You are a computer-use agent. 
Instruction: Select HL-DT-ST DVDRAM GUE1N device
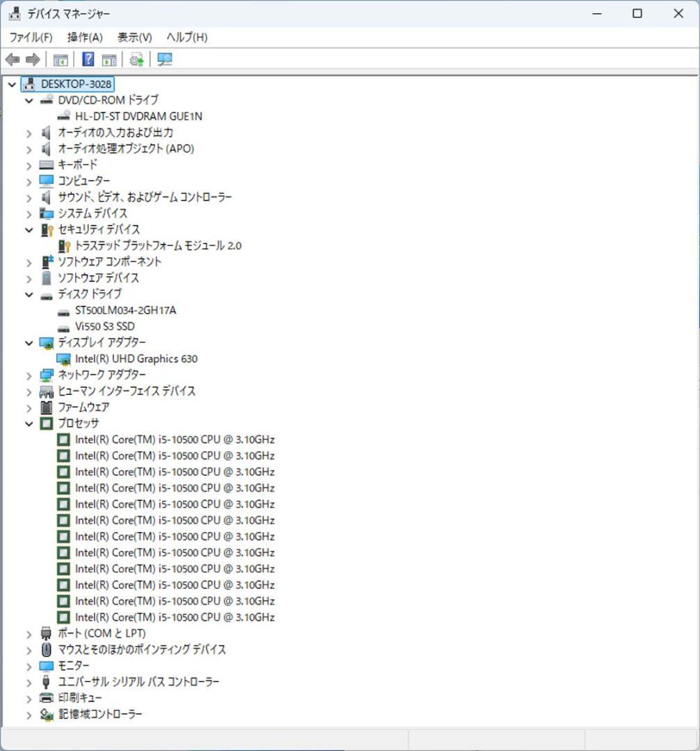138,116
